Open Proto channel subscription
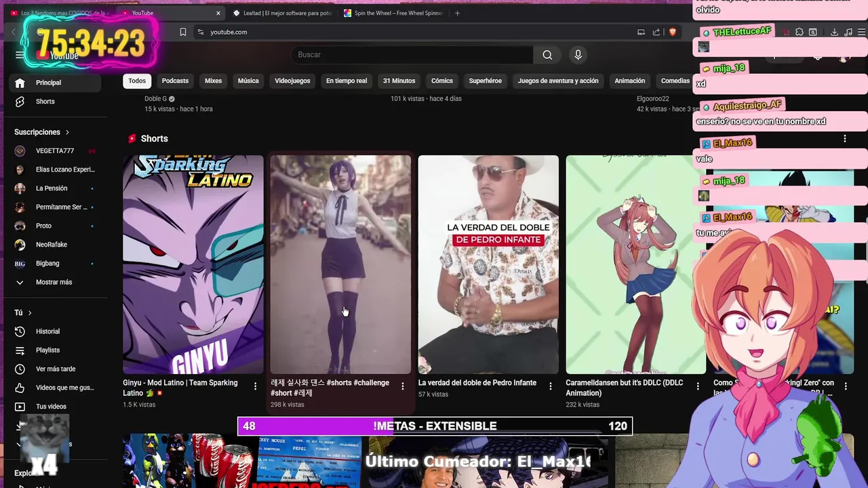Viewport: 868px width, 488px height. pyautogui.click(x=56, y=226)
